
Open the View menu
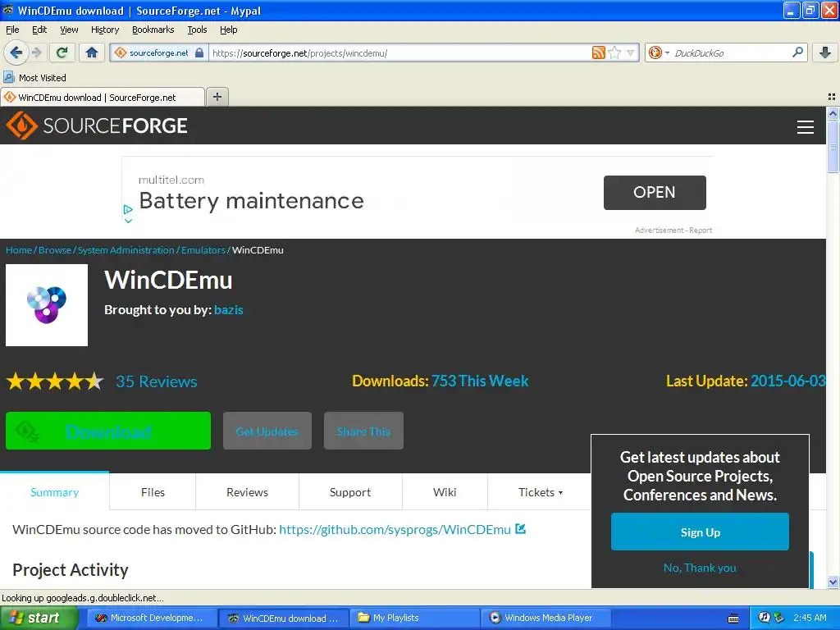point(69,30)
